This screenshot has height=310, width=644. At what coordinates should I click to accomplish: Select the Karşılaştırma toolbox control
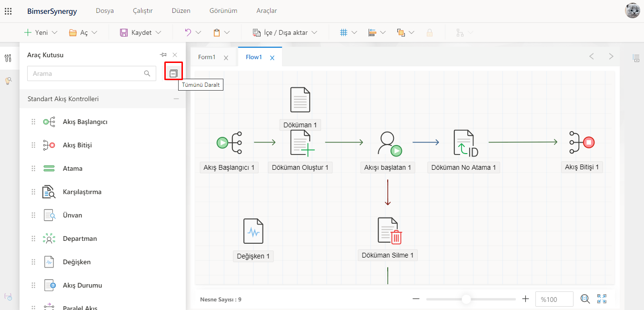(x=82, y=192)
